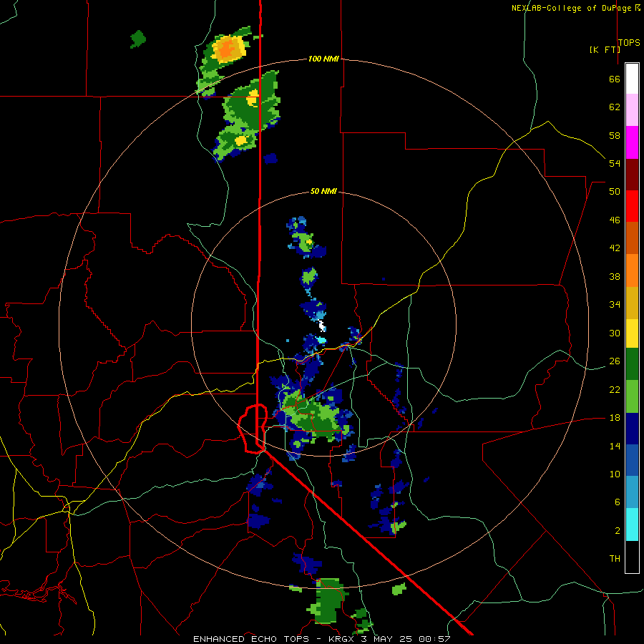Click the orange legend swatch near 38

tap(632, 270)
